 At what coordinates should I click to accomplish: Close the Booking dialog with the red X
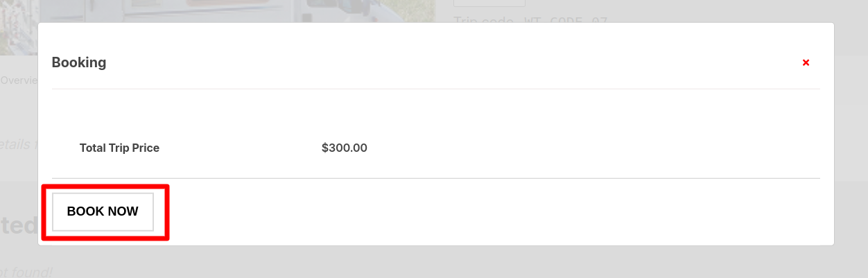pos(806,63)
